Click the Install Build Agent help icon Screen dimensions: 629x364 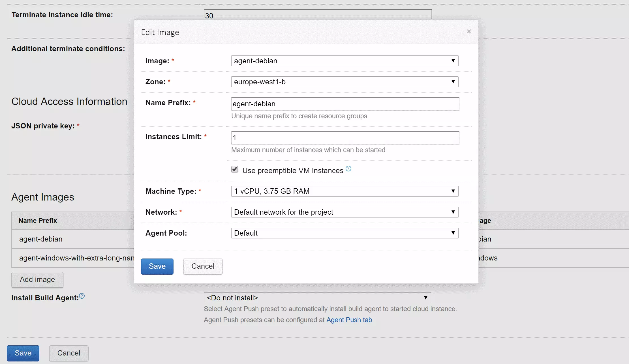click(x=82, y=296)
